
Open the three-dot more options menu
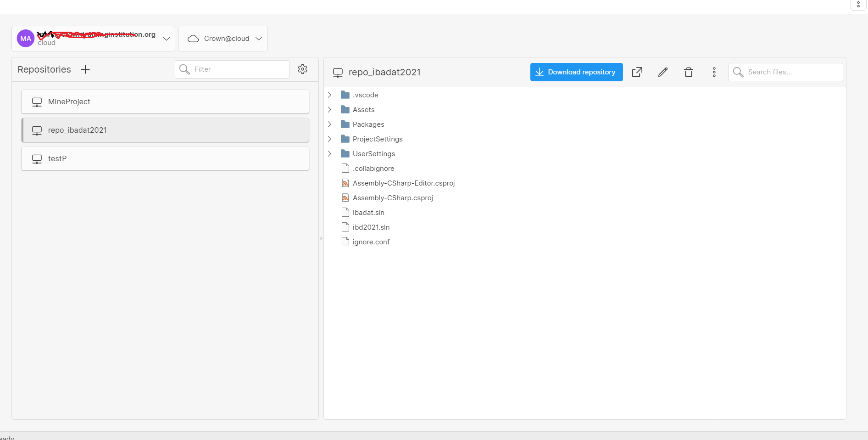click(x=714, y=72)
